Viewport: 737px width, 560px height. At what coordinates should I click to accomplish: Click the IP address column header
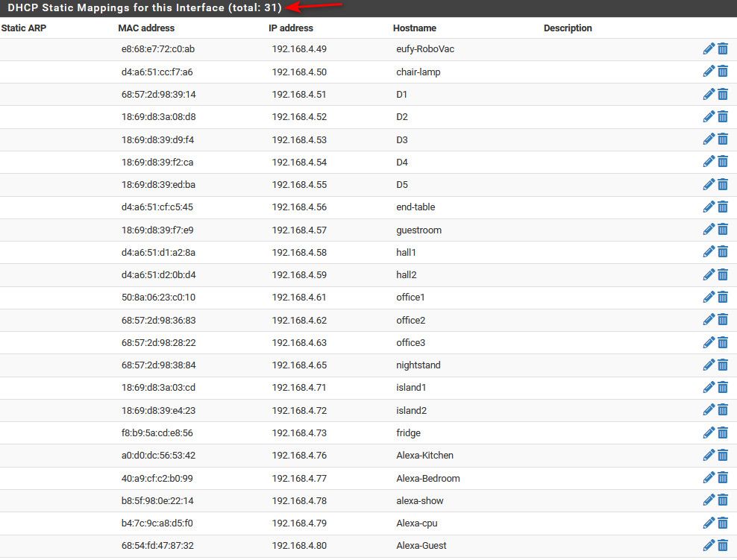[291, 28]
